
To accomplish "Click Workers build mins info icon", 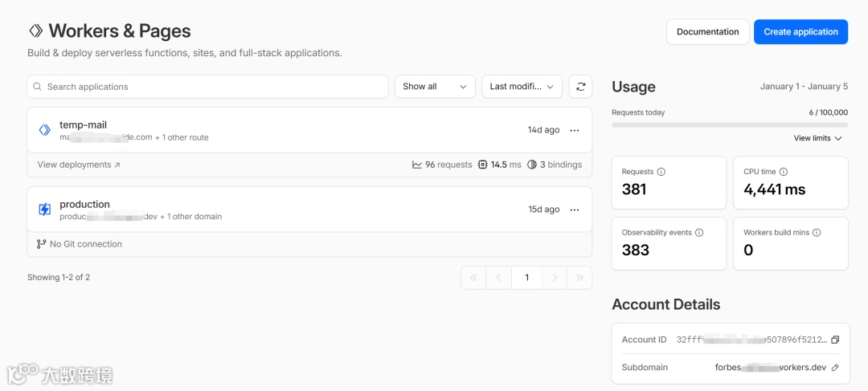I will (817, 233).
